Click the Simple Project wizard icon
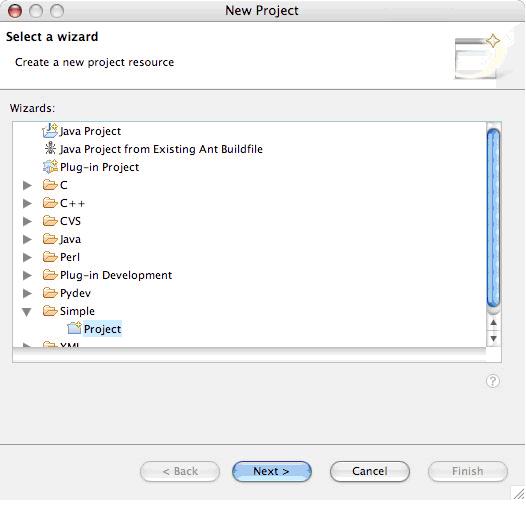526x506 pixels. [x=74, y=328]
